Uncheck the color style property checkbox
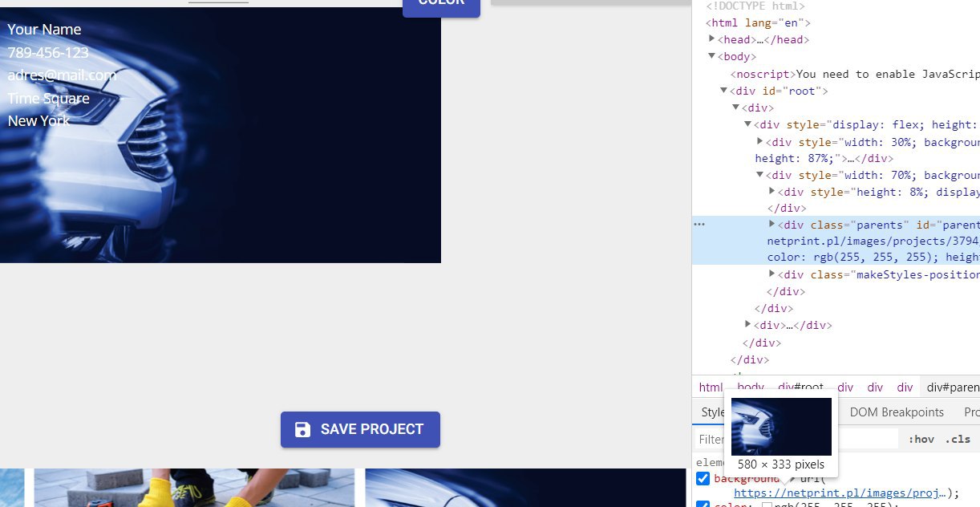The height and width of the screenshot is (507, 980). (703, 505)
